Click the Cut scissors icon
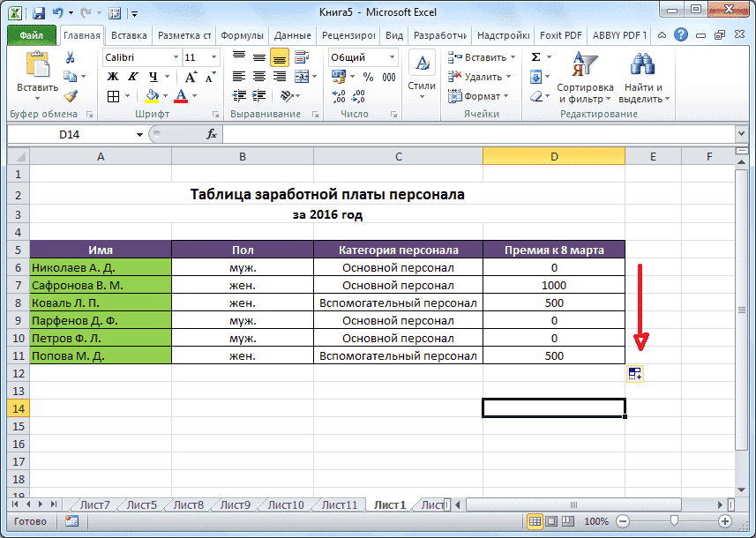The width and height of the screenshot is (756, 538). pyautogui.click(x=70, y=58)
